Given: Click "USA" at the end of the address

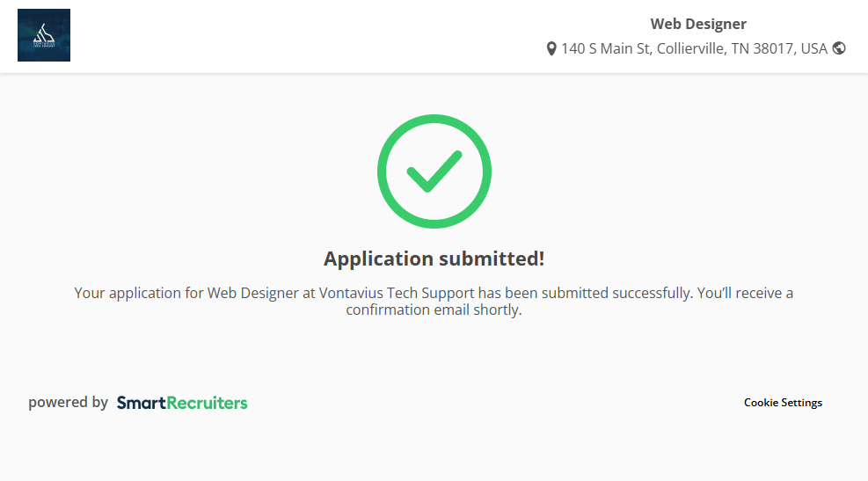Looking at the screenshot, I should tap(813, 48).
